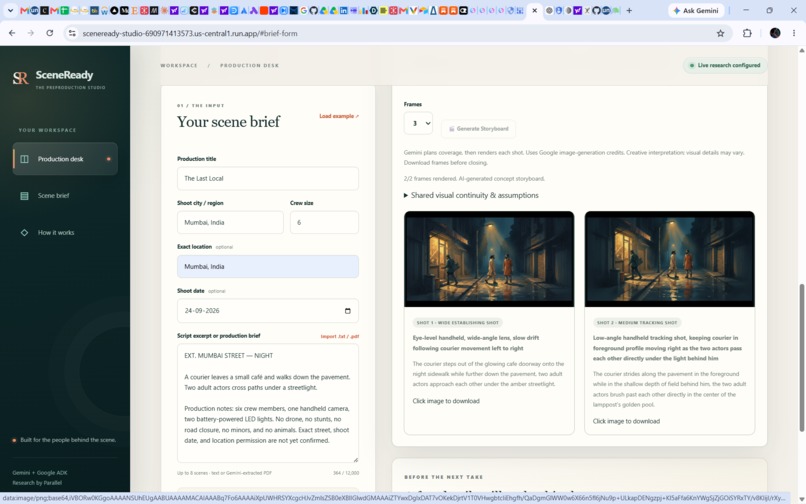Click Shot 1 'Click image to download' text
806x504 pixels.
click(446, 401)
